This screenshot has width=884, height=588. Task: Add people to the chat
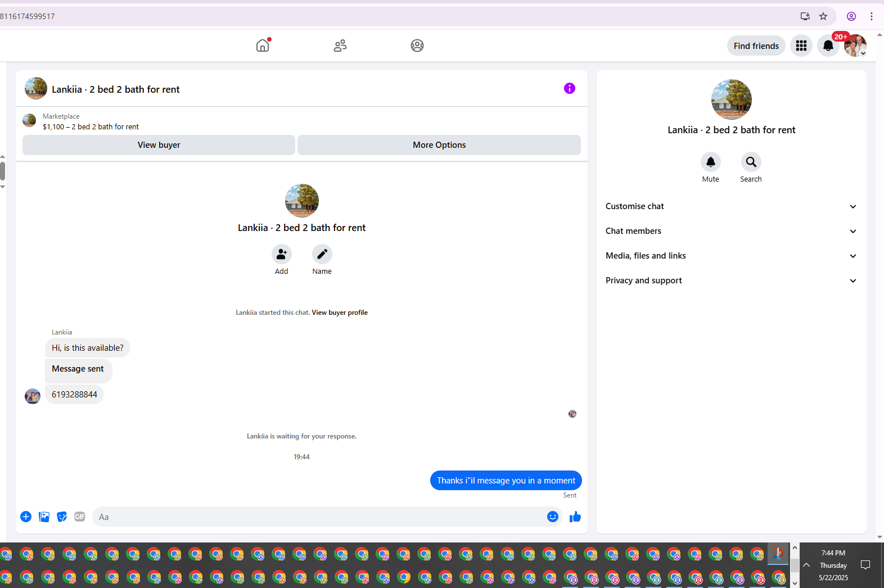pos(282,254)
